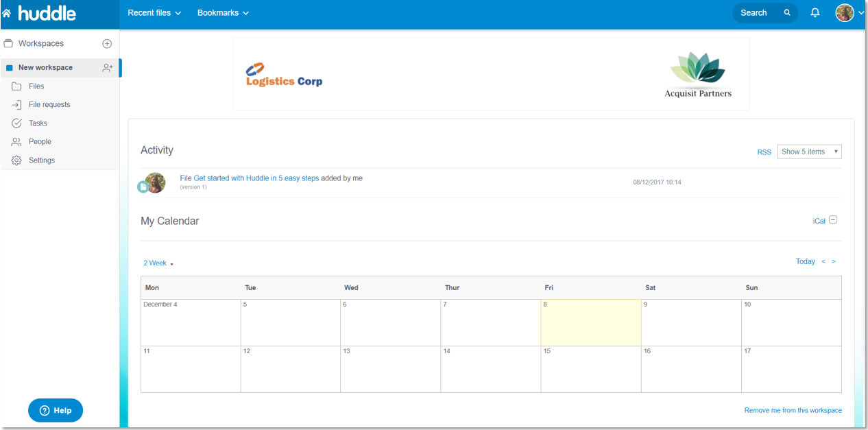The image size is (868, 430).
Task: Click the Files folder icon
Action: 16,86
